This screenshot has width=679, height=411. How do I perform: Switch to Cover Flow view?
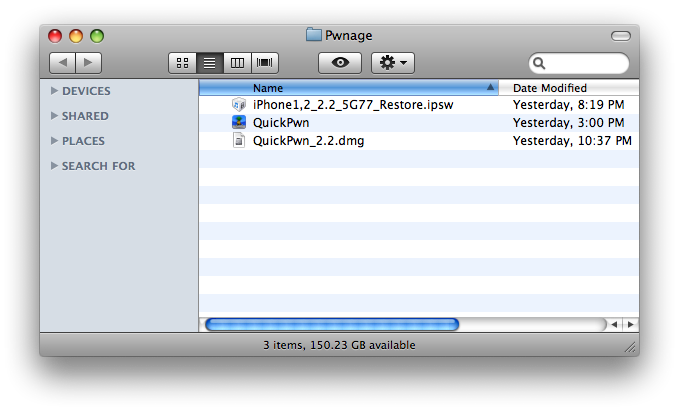[x=265, y=63]
